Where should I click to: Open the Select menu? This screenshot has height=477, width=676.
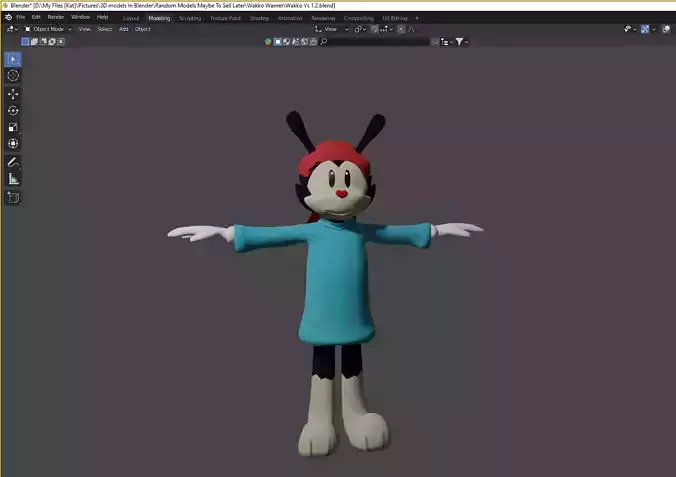(104, 29)
